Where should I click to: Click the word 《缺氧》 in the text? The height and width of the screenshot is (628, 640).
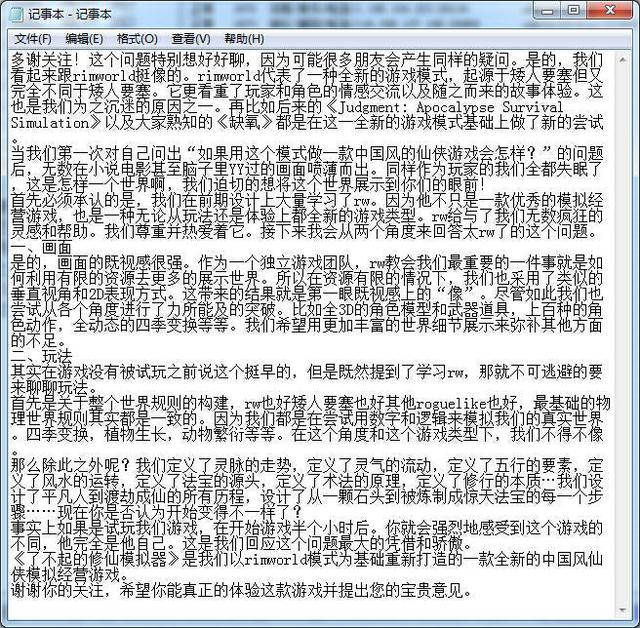point(245,122)
